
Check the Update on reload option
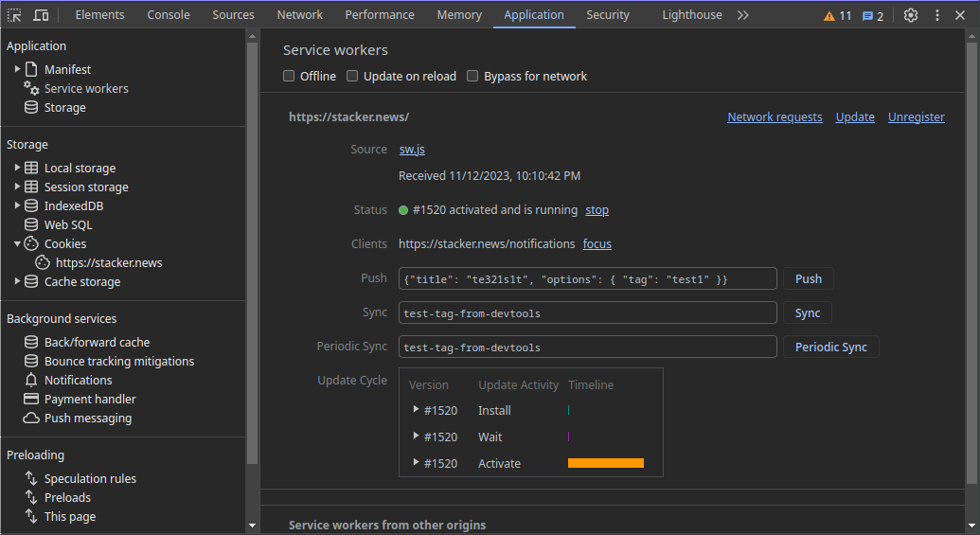coord(352,76)
